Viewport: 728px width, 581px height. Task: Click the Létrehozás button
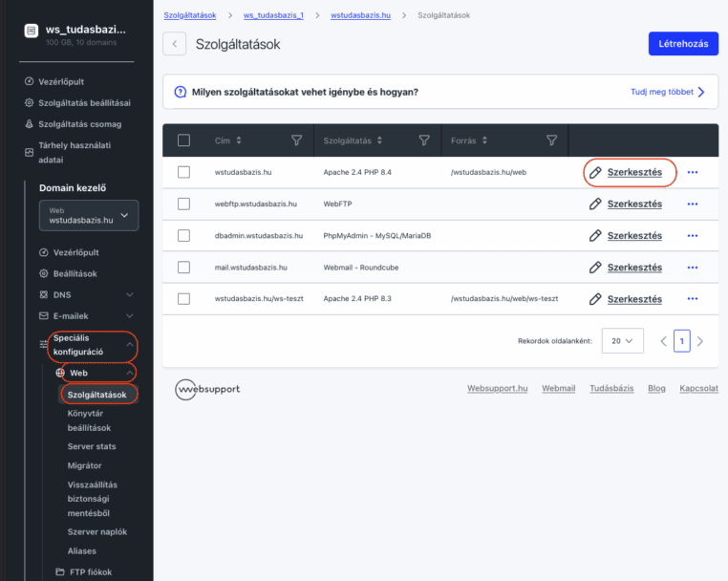(x=683, y=44)
